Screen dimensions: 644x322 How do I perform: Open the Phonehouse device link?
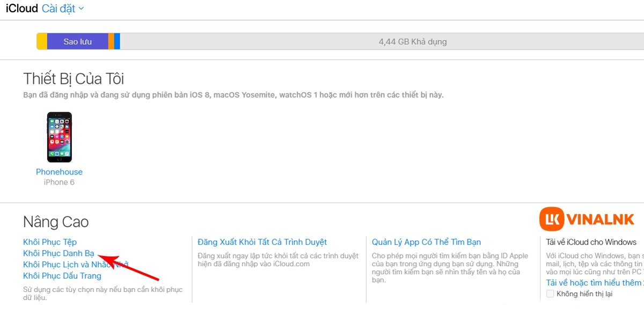click(59, 172)
